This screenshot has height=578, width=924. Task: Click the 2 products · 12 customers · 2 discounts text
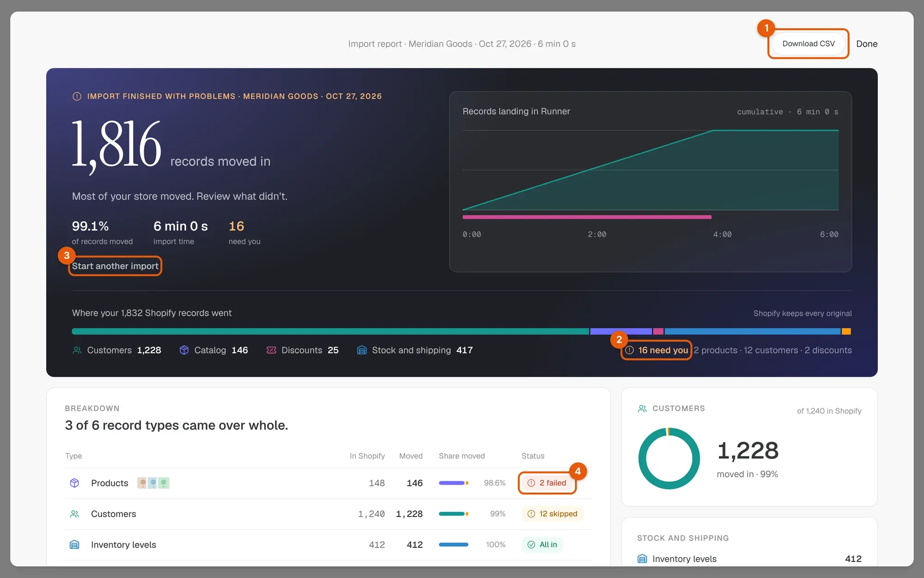pyautogui.click(x=772, y=350)
